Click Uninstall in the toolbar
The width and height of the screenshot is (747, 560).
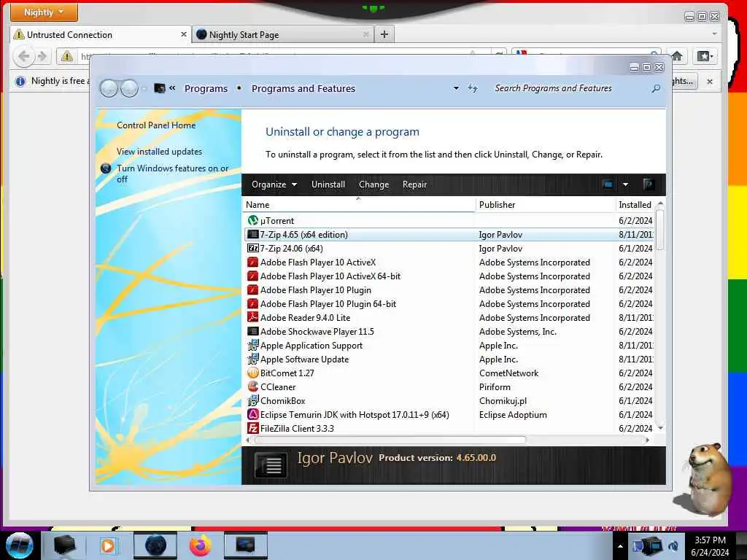(x=328, y=184)
